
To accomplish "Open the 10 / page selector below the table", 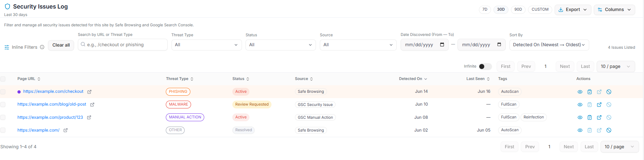I will pos(619,147).
